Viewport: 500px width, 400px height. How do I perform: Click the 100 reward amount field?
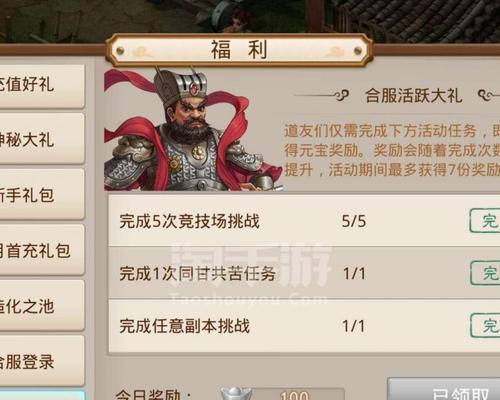point(293,394)
